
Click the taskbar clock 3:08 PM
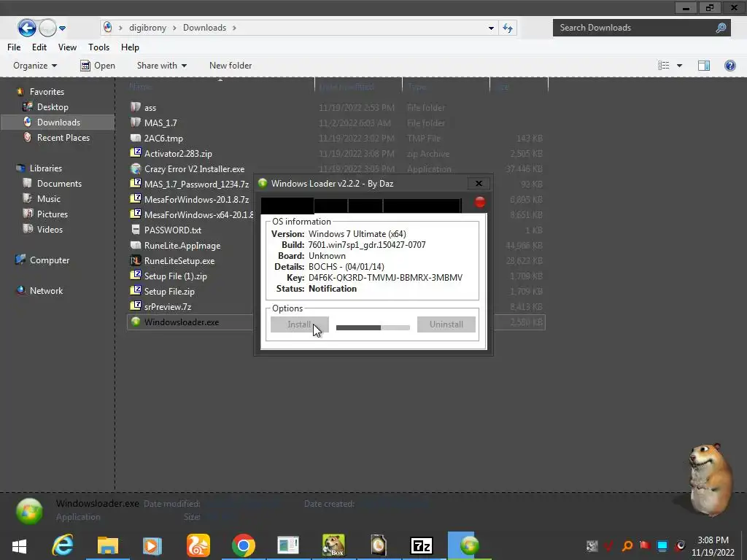tap(713, 540)
